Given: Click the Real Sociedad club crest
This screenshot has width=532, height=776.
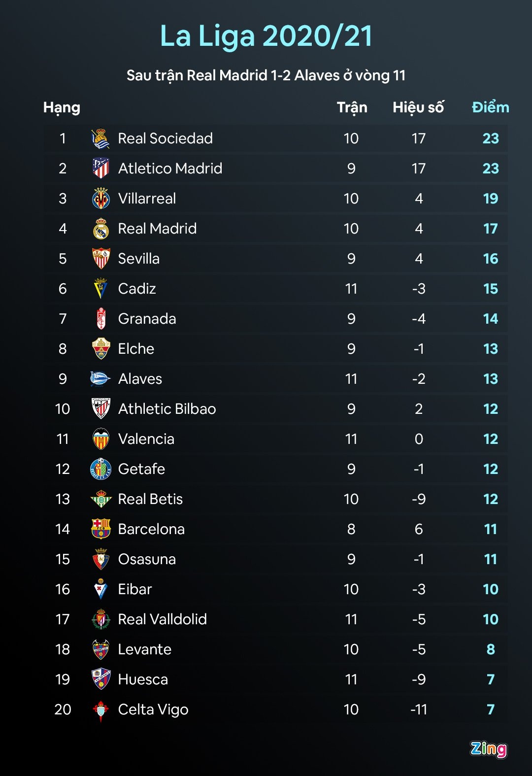Looking at the screenshot, I should [101, 138].
